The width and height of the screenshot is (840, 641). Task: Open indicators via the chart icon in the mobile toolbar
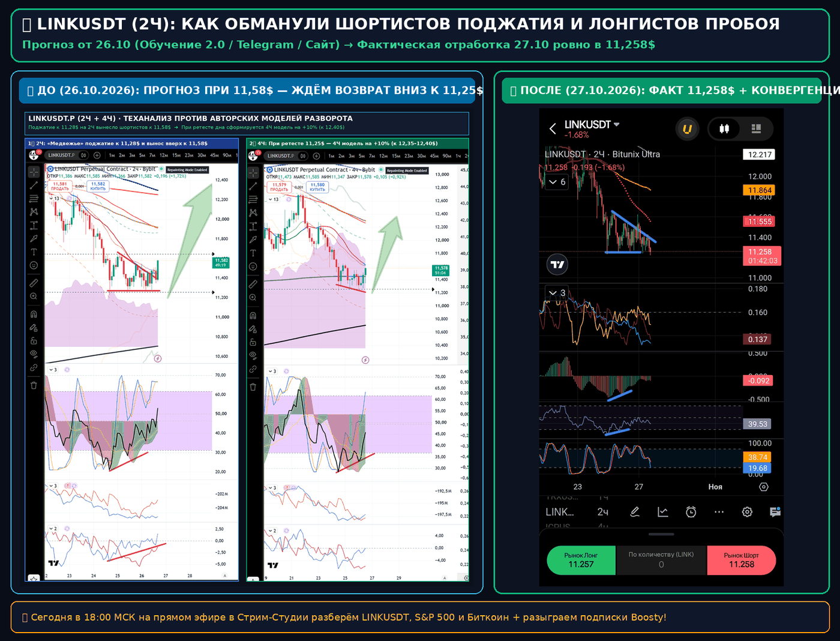pos(663,512)
